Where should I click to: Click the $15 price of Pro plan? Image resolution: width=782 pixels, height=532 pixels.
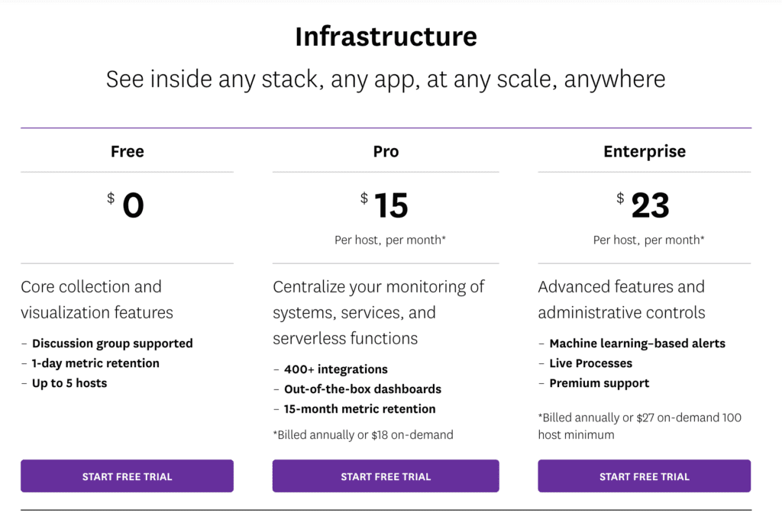pos(385,205)
